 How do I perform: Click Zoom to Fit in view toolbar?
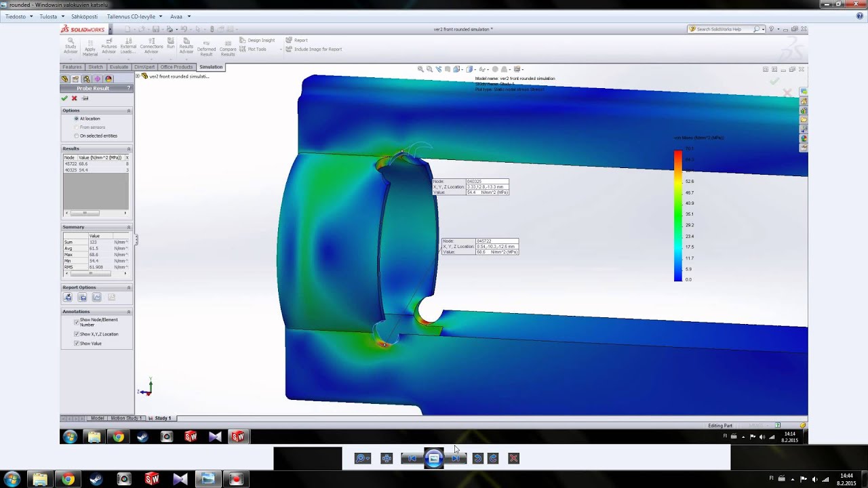click(420, 69)
